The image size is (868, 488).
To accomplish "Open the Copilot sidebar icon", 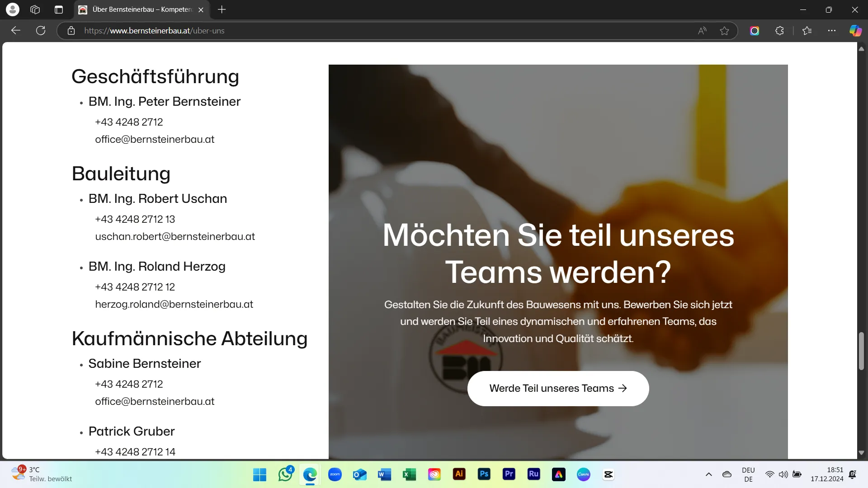I will point(855,31).
